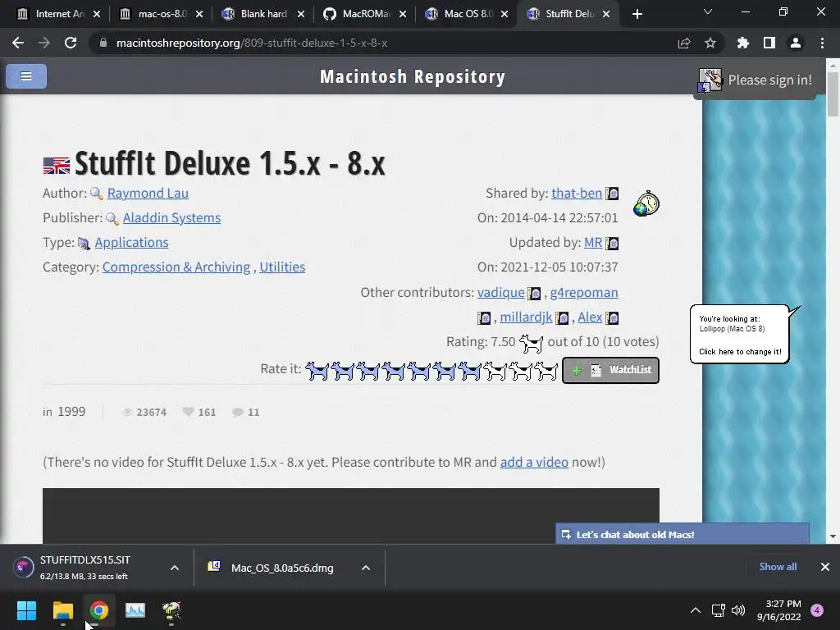This screenshot has width=840, height=630.
Task: Open the notification center badge
Action: click(817, 610)
